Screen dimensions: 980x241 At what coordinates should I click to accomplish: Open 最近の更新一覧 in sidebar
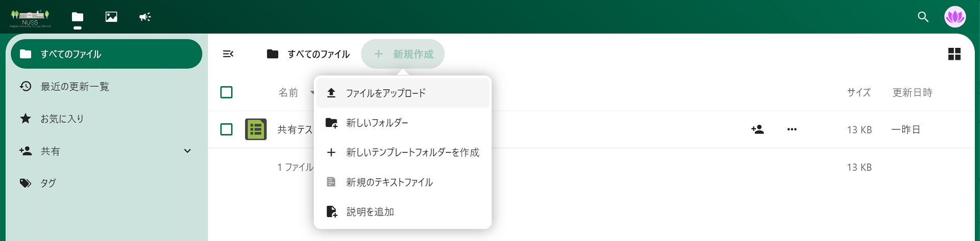tap(75, 87)
